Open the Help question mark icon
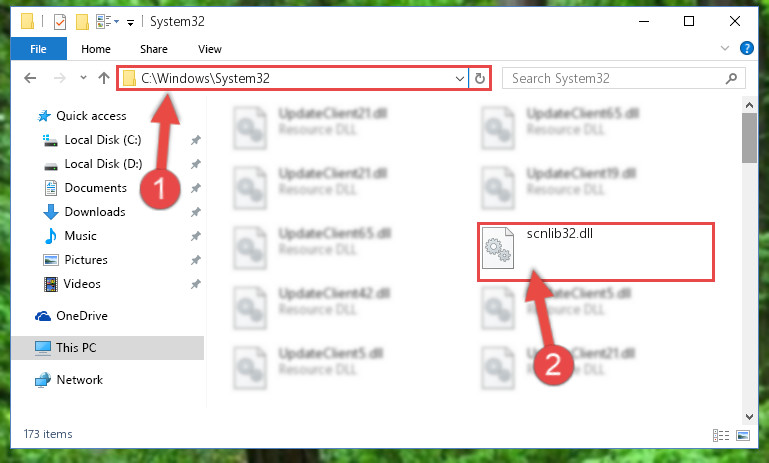 (x=746, y=48)
